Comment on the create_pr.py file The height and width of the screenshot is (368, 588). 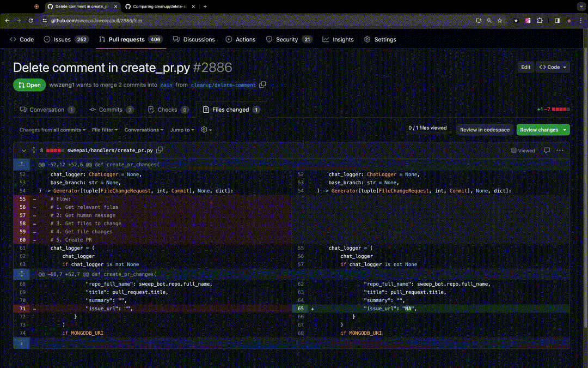coord(547,150)
